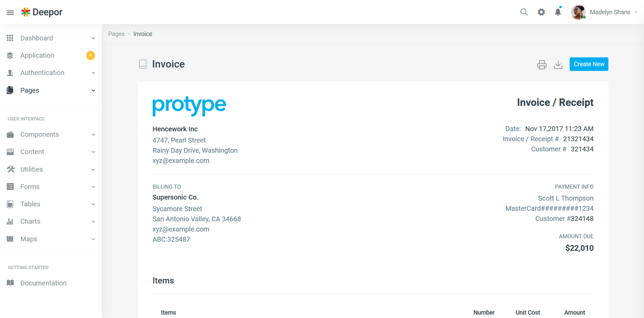Screen dimensions: 644x318
Task: Expand the Authentication menu chevron
Action: click(93, 73)
